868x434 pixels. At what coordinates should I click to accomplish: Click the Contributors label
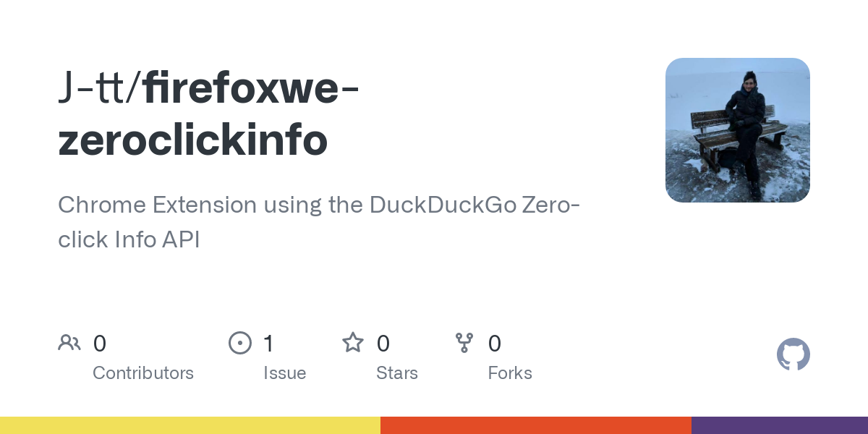[143, 373]
